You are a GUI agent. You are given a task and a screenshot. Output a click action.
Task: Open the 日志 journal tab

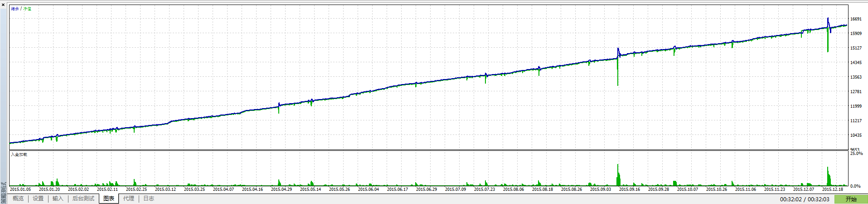click(149, 199)
